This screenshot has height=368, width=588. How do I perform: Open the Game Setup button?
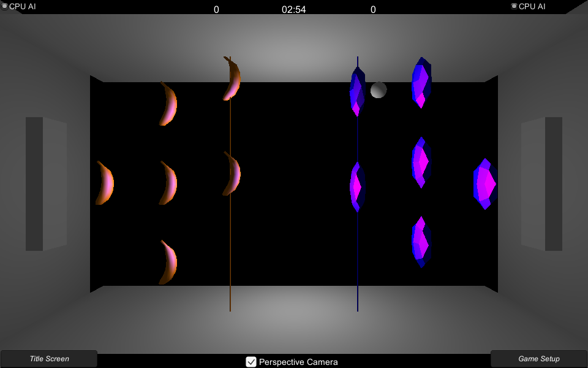click(x=539, y=359)
